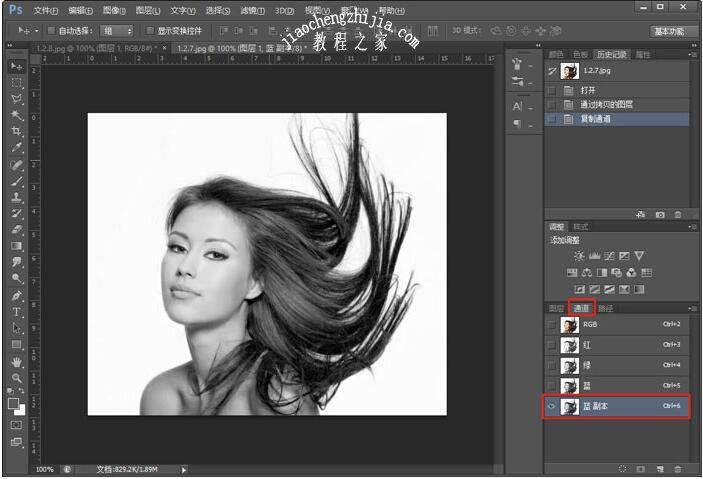The image size is (703, 479).
Task: Select the Hand tool
Action: (x=17, y=362)
